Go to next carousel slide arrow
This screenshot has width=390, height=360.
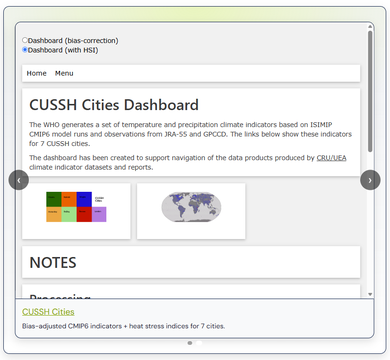tap(370, 180)
